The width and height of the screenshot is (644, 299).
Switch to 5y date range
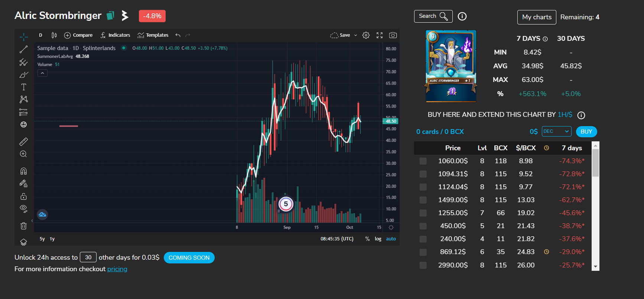click(x=42, y=239)
